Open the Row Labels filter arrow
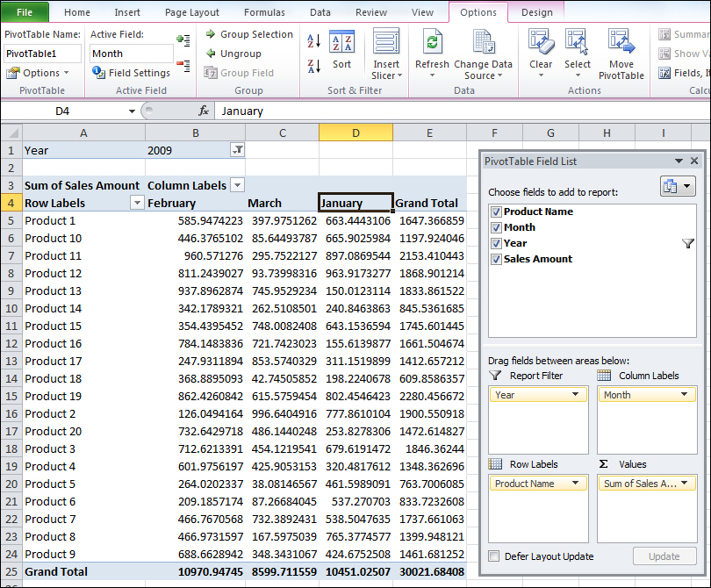Viewport: 711px width, 588px height. (x=138, y=203)
